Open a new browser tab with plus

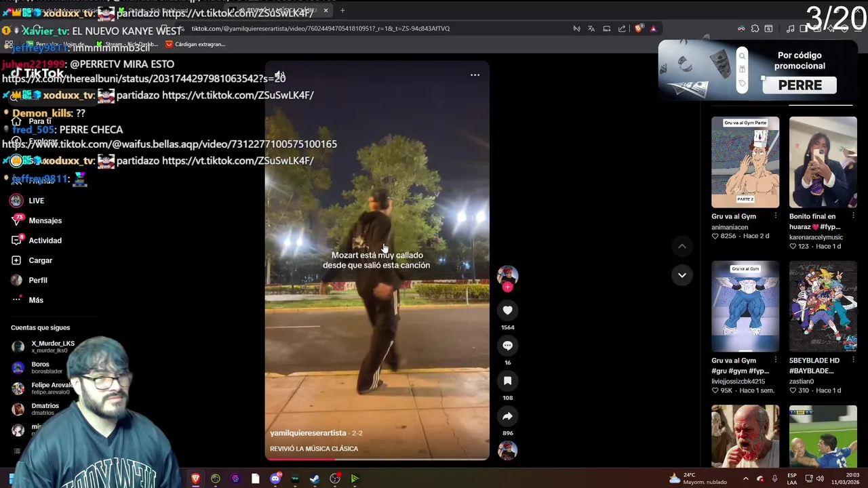[342, 10]
